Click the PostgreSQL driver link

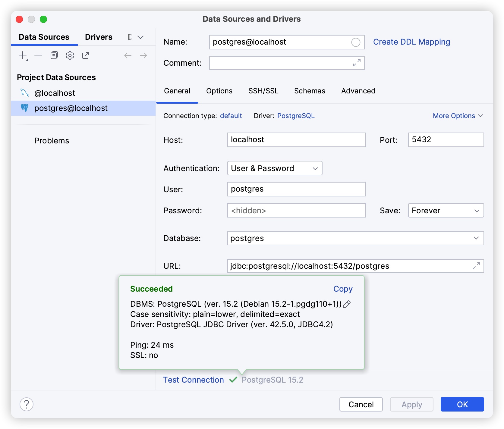click(x=296, y=116)
